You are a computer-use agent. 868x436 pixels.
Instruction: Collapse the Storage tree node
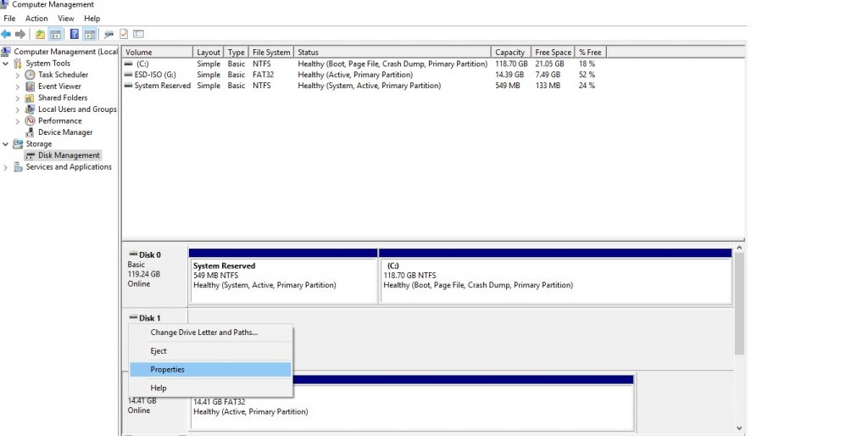pos(6,144)
